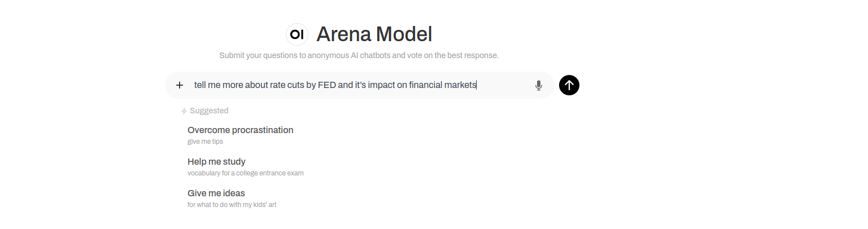The width and height of the screenshot is (868, 229).
Task: Select the Overcome procrastination suggestion
Action: [240, 130]
